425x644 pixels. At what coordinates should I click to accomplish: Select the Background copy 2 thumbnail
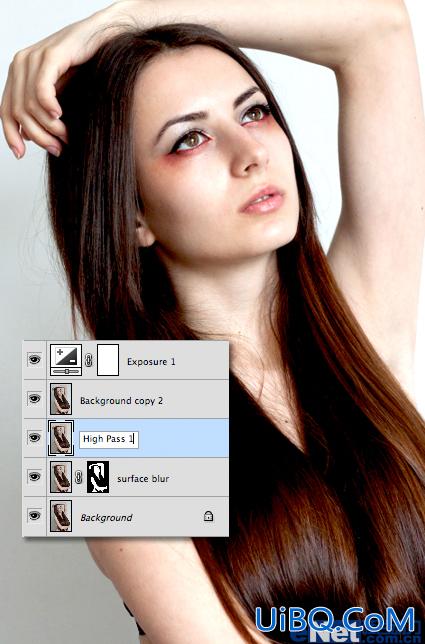[61, 399]
